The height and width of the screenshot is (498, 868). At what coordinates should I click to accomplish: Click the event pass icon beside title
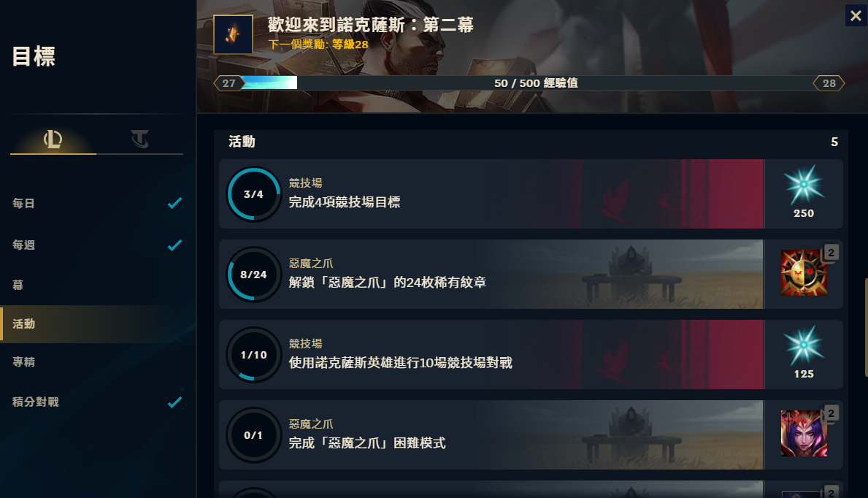(233, 34)
